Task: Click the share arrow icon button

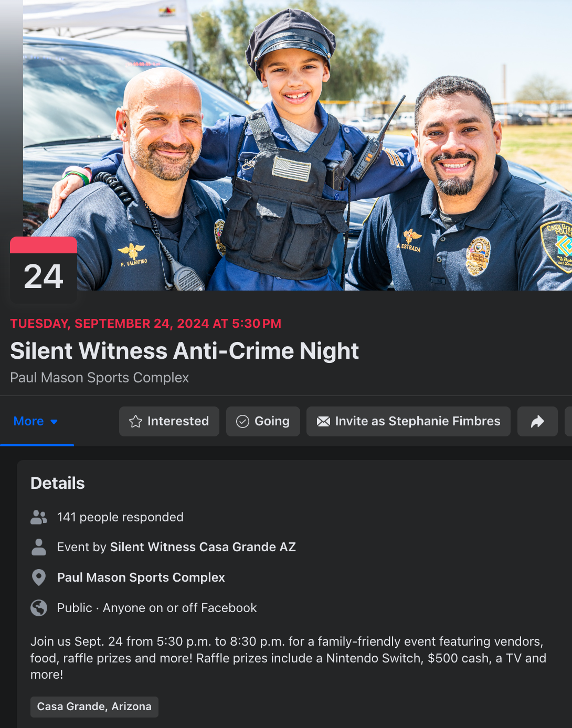Action: (x=537, y=421)
